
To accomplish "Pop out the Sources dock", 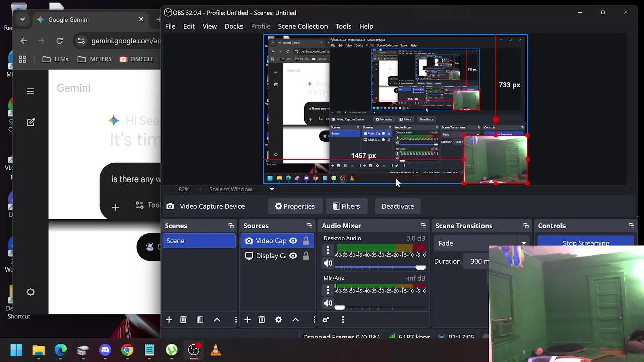I will [x=309, y=226].
